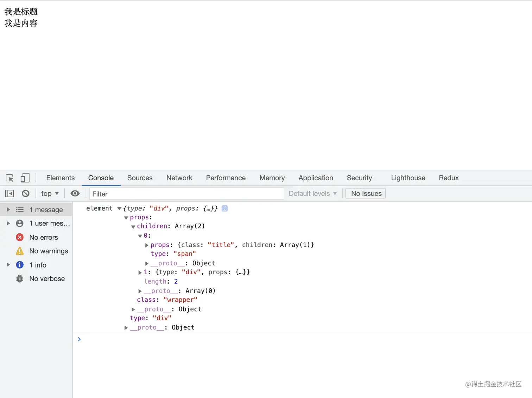The height and width of the screenshot is (398, 532).
Task: Click the No Issues button
Action: 366,194
